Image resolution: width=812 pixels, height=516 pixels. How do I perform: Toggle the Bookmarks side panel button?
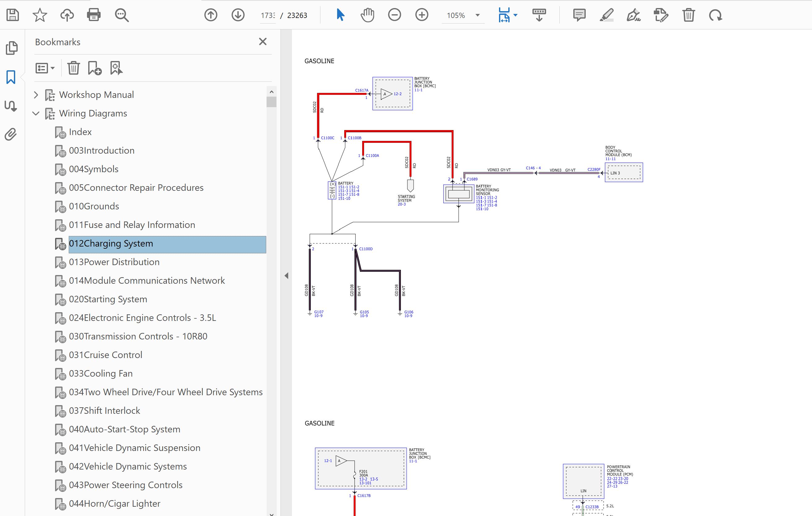[x=11, y=77]
